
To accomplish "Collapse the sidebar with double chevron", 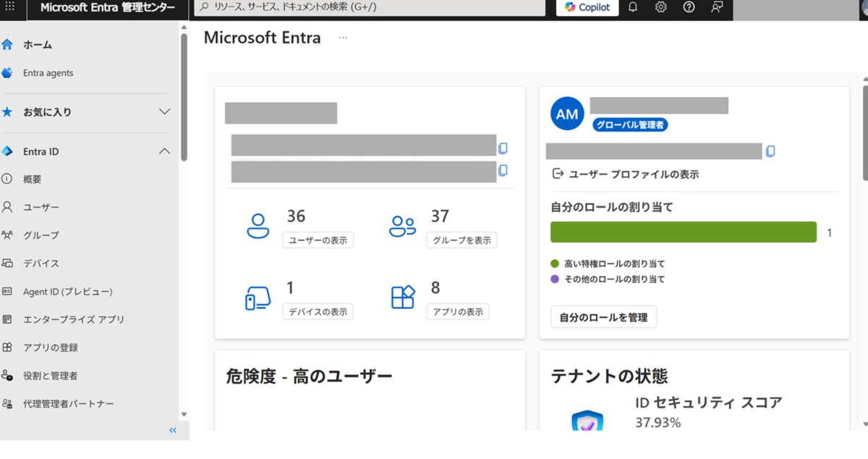I will 173,430.
